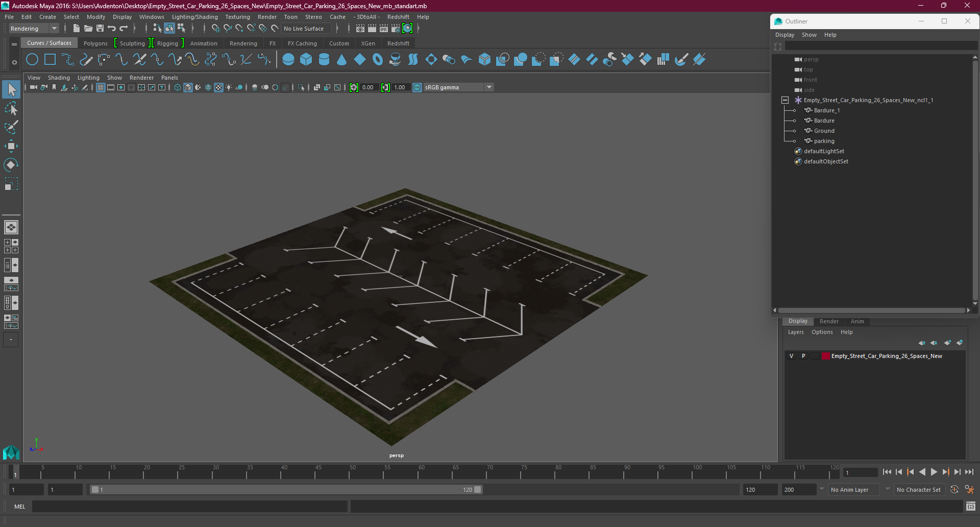Click the Redo arrow icon
This screenshot has width=980, height=527.
click(x=124, y=29)
